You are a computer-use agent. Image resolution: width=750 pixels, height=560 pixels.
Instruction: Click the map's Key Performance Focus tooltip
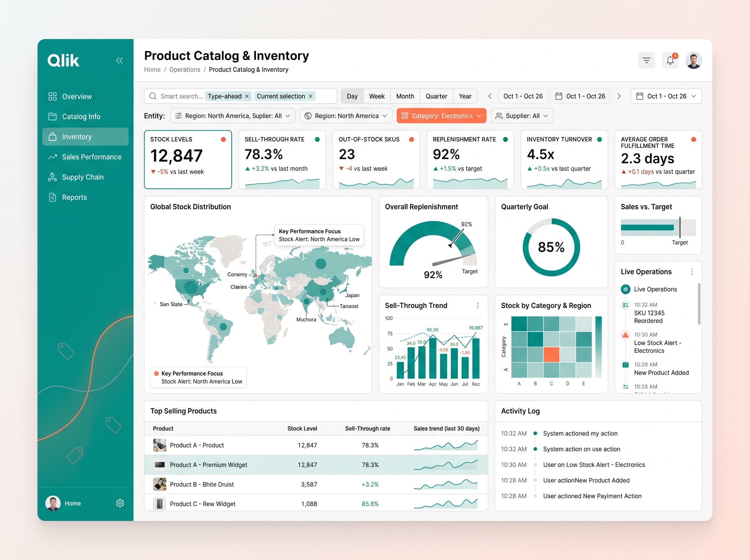(319, 235)
